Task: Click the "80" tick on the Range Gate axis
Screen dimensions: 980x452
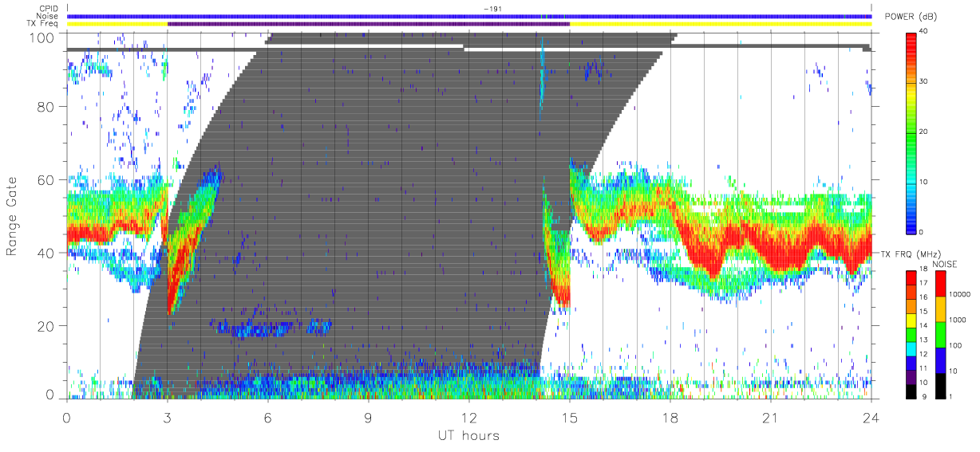Action: point(46,107)
